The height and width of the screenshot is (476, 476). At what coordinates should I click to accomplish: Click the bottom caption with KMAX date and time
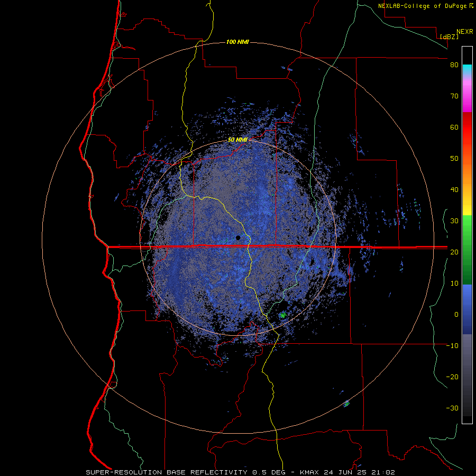click(x=240, y=472)
